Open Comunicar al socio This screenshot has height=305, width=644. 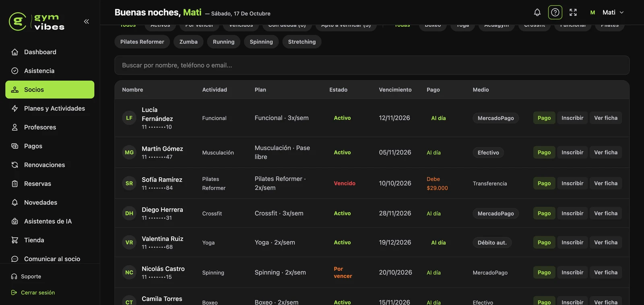point(50,259)
